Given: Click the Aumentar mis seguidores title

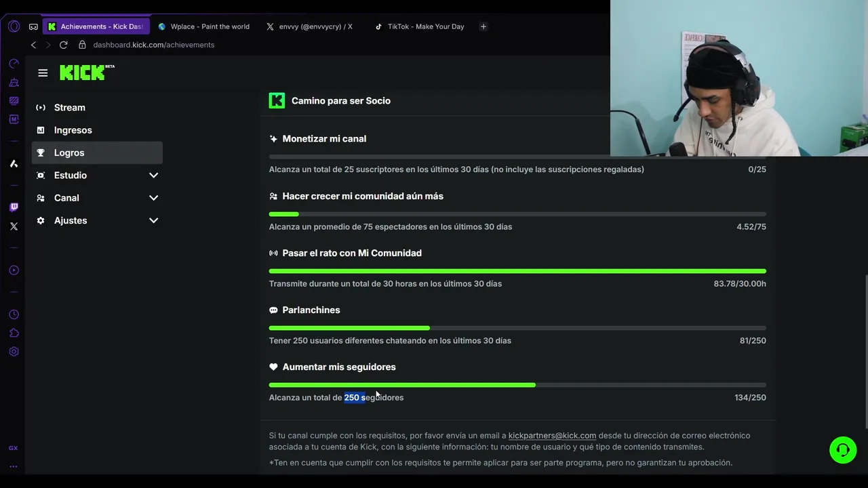Looking at the screenshot, I should (x=339, y=367).
